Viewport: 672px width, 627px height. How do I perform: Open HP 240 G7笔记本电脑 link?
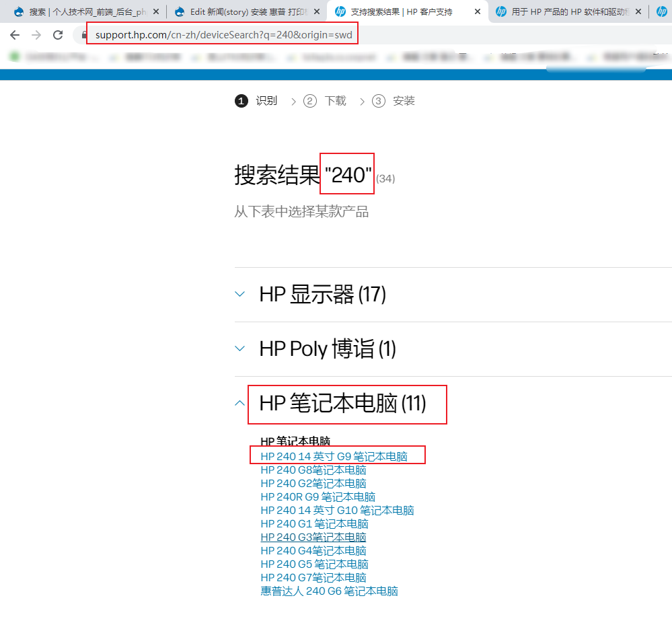(x=313, y=577)
